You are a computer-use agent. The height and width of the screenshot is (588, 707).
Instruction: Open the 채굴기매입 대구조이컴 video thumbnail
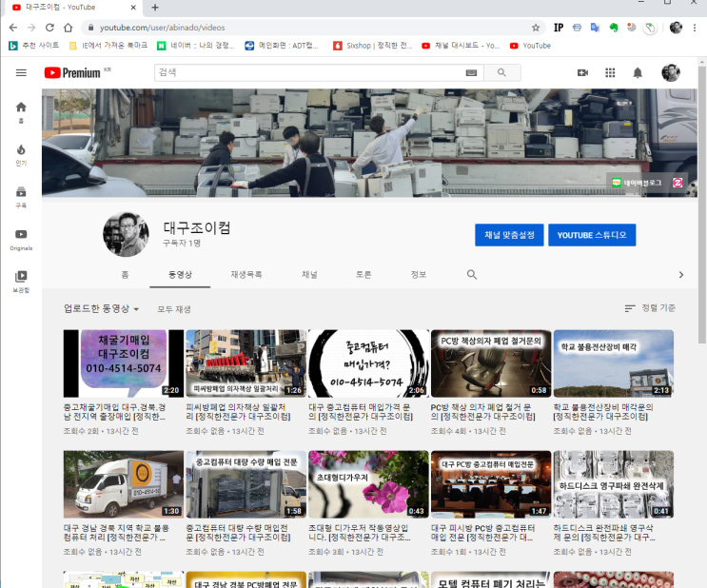point(124,363)
